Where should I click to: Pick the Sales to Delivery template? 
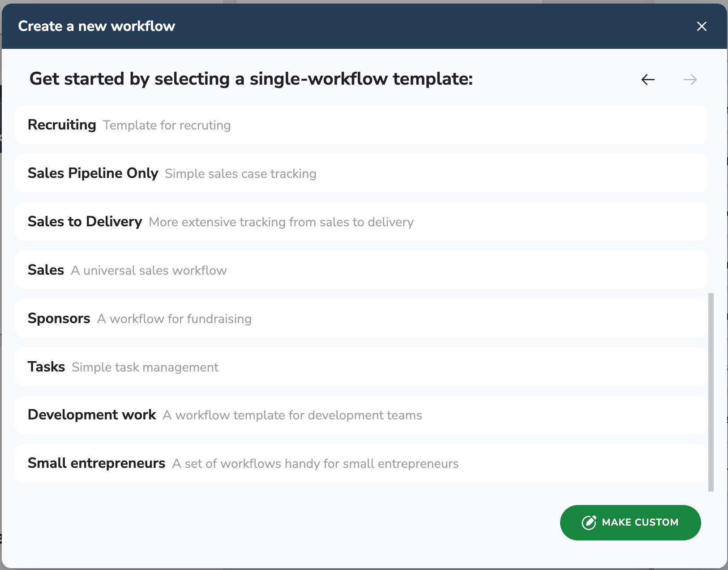[85, 222]
